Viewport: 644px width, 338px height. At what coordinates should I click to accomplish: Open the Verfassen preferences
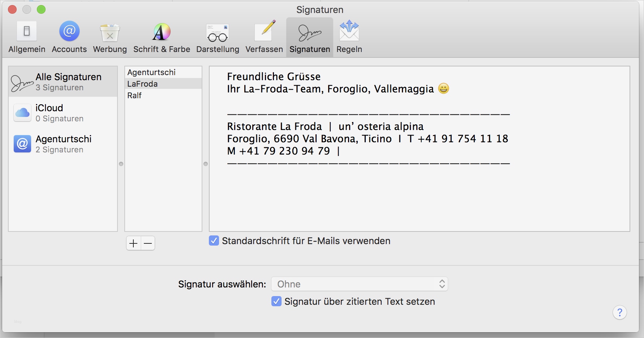(264, 36)
